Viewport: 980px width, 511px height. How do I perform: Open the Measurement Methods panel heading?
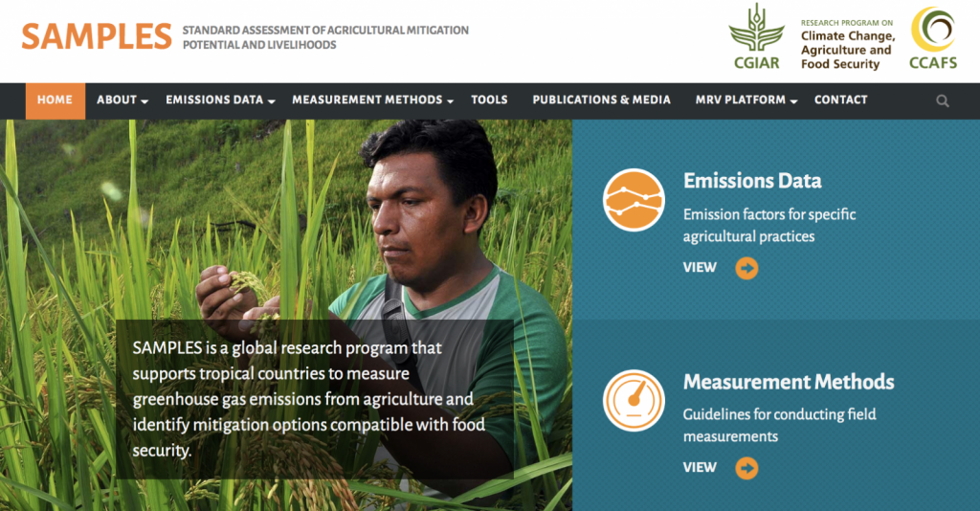pyautogui.click(x=788, y=382)
